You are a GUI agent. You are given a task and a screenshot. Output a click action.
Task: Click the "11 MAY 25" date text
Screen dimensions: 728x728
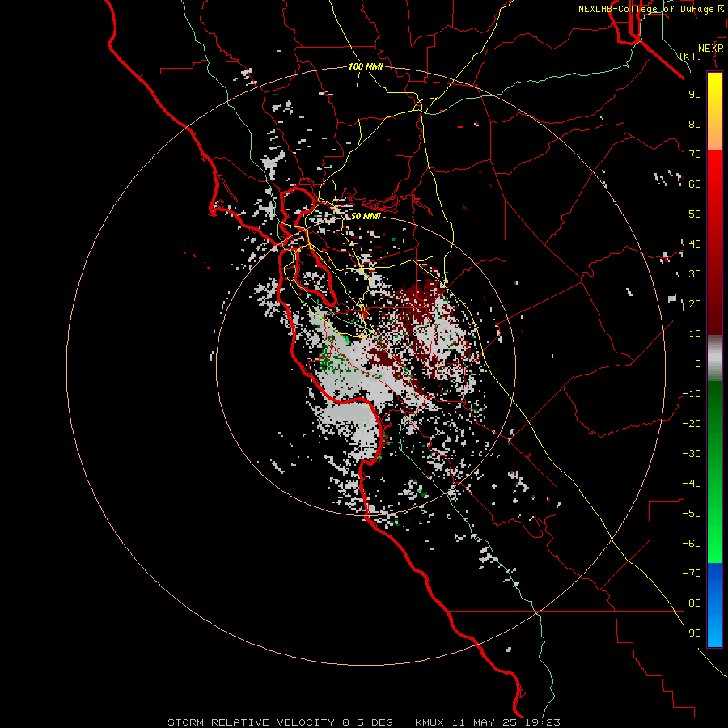click(485, 722)
